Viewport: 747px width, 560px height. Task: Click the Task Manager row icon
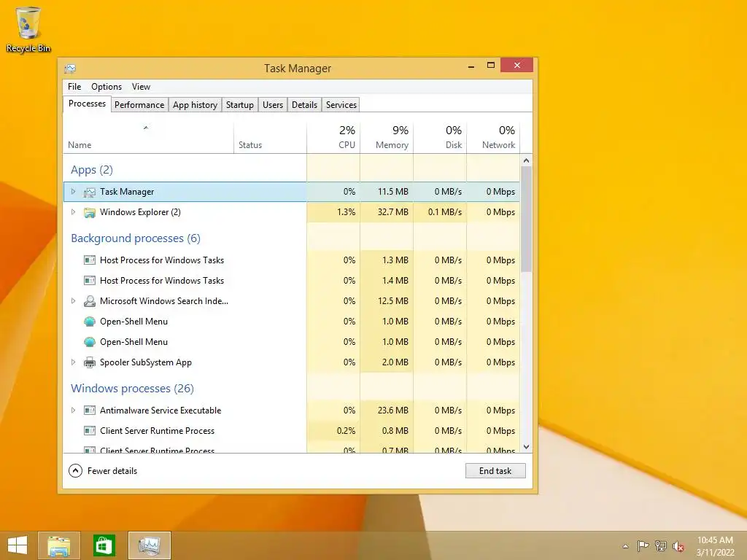point(90,192)
